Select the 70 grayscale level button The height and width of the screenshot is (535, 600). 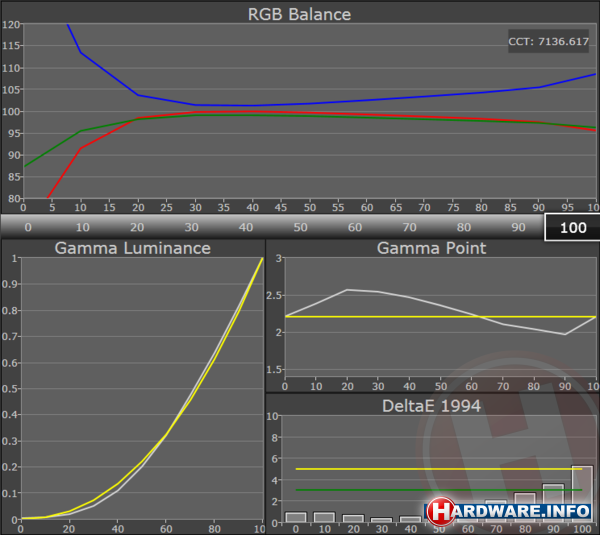coord(409,227)
